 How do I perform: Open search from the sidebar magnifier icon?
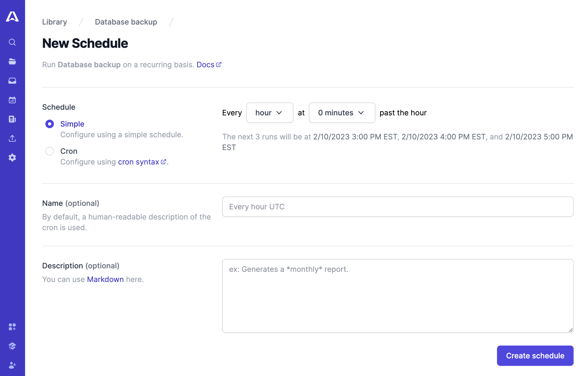(x=12, y=42)
